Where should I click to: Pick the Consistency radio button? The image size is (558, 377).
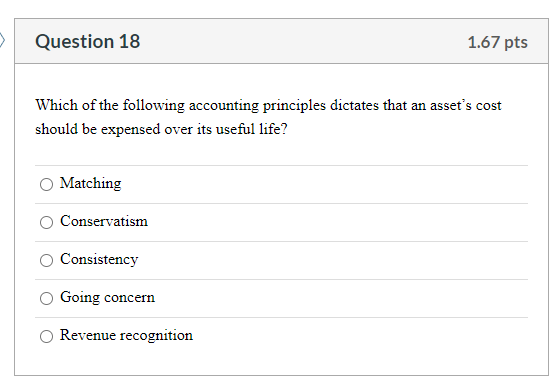point(46,260)
